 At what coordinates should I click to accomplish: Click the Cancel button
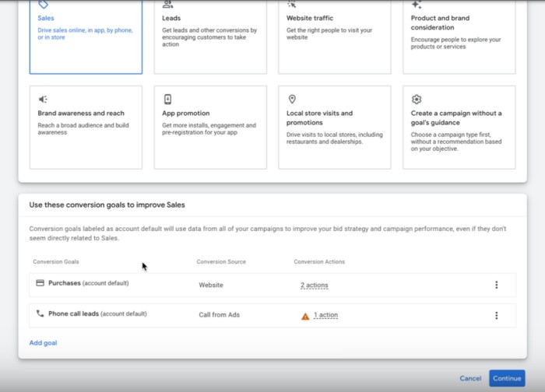pos(470,379)
